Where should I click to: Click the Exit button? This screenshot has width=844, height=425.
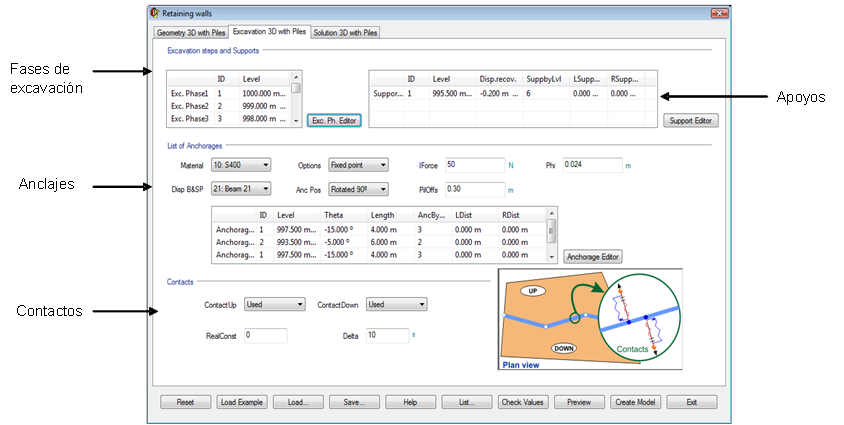692,402
